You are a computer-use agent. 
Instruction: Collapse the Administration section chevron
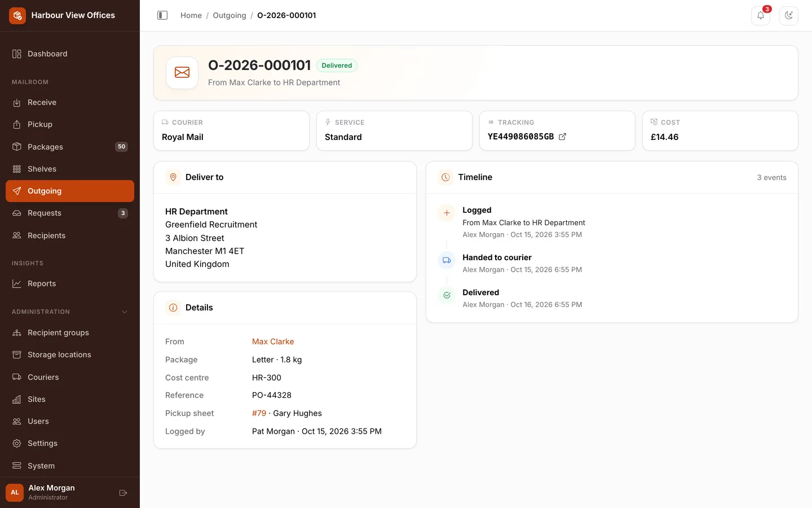pyautogui.click(x=125, y=312)
